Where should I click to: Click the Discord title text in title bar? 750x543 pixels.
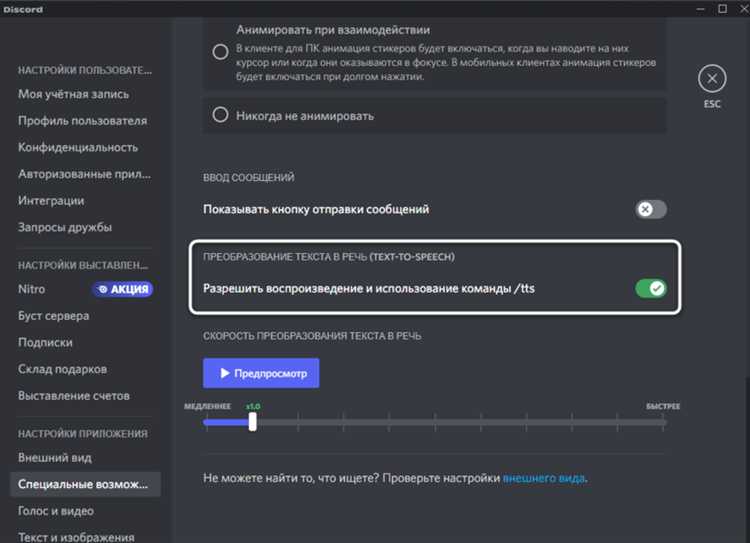click(22, 10)
